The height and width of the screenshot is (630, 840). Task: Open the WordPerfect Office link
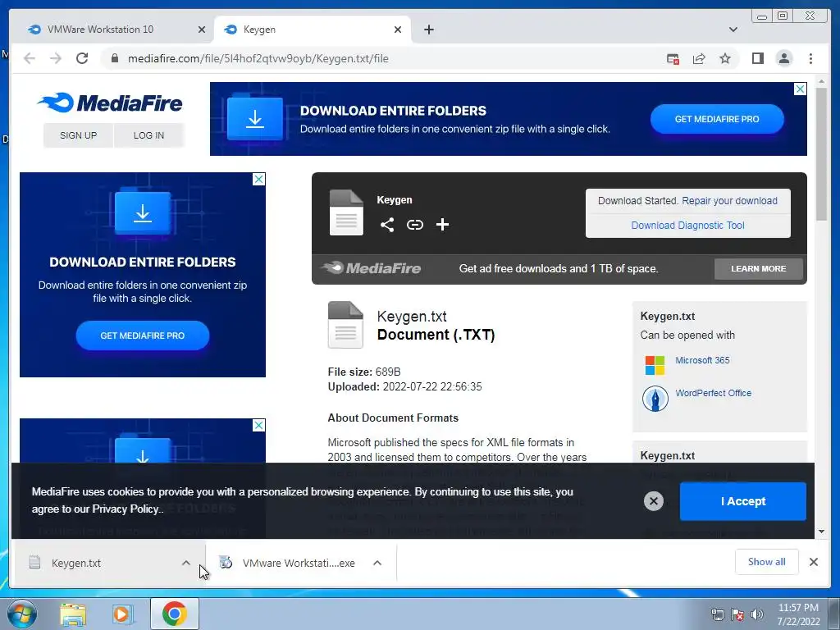pyautogui.click(x=713, y=393)
